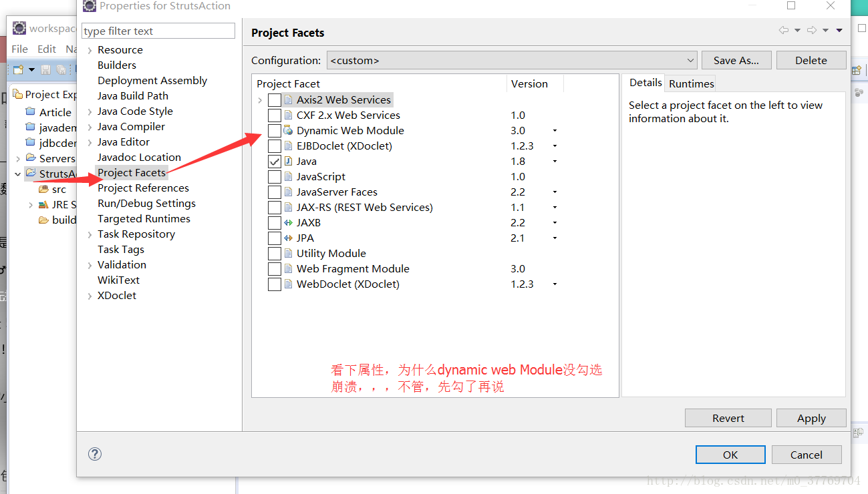Check the EJBDoclet (XDoclet) checkbox
This screenshot has width=868, height=494.
click(274, 146)
